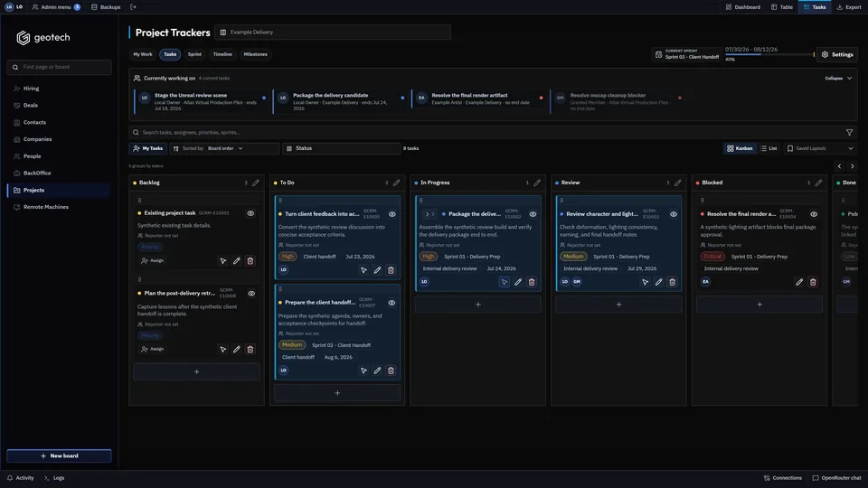Toggle eye on Review character and lighting card
Screen dimensions: 868x488
tap(673, 214)
